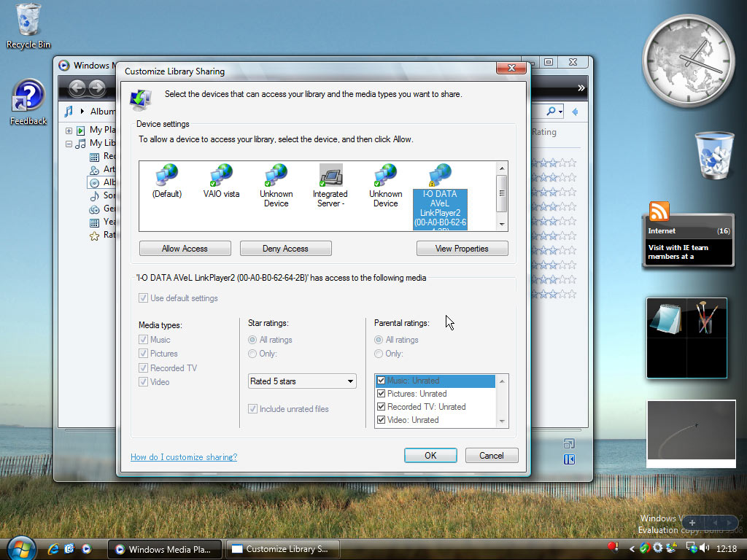The image size is (747, 560).
Task: Click the red security alert tray icon
Action: [x=613, y=548]
